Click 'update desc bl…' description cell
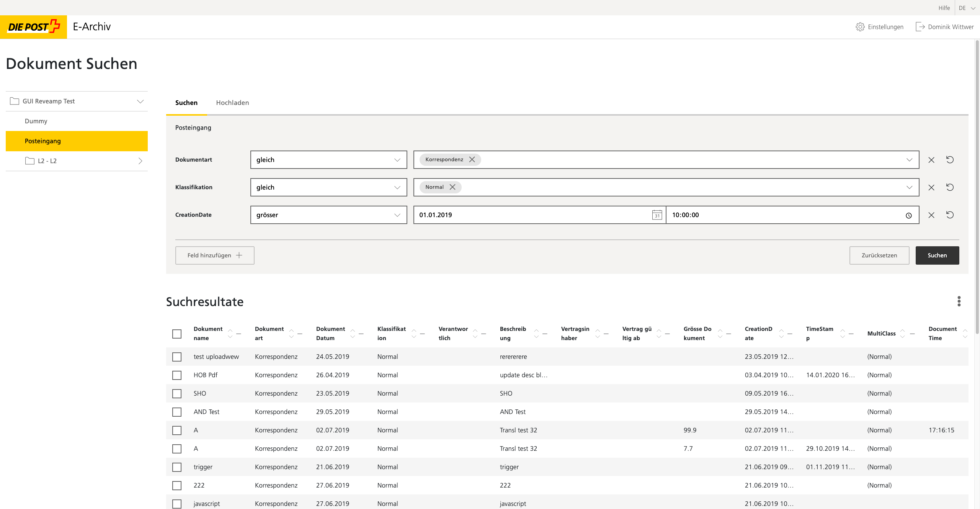 (x=524, y=375)
